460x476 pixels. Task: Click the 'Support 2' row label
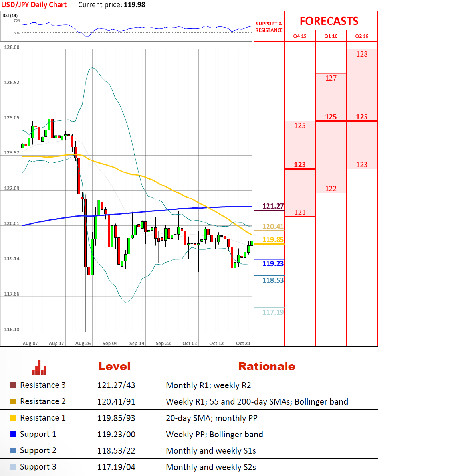38,451
